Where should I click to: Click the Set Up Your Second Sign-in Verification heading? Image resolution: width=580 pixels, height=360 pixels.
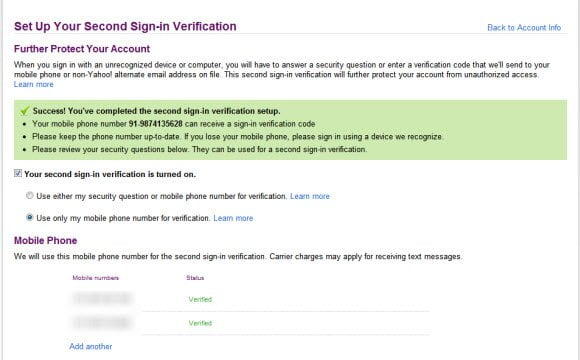[x=125, y=27]
